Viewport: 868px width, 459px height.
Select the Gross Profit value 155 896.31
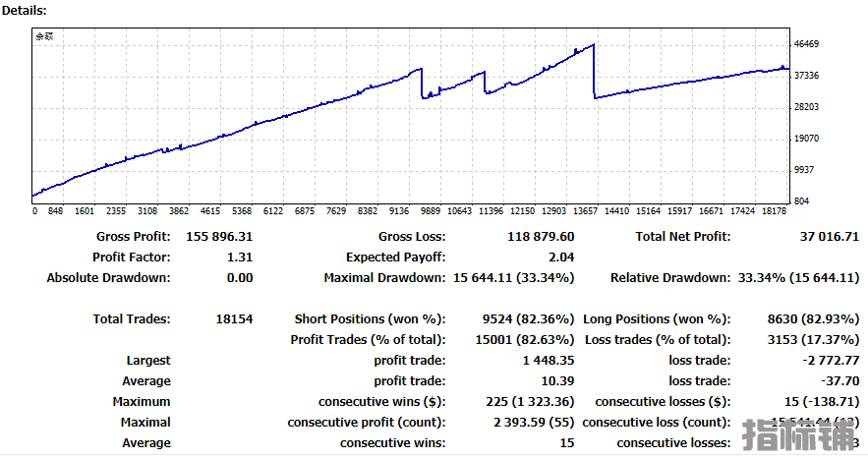click(219, 237)
